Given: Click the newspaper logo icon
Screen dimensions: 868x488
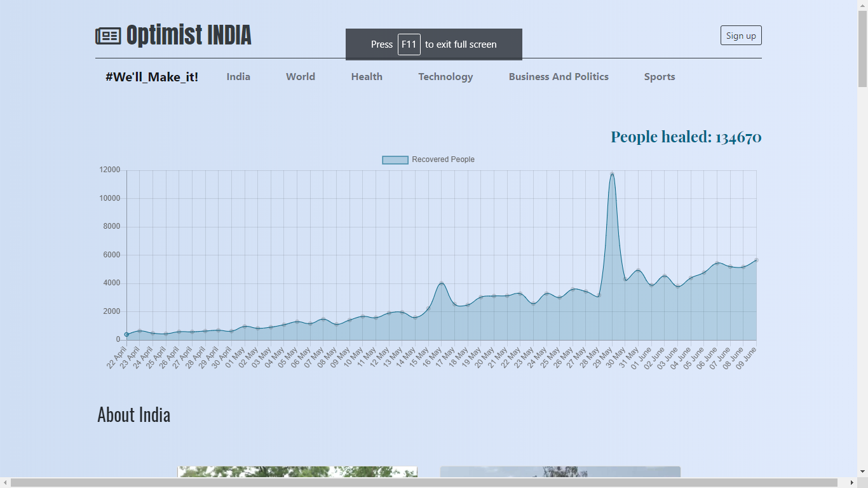Looking at the screenshot, I should pos(108,36).
